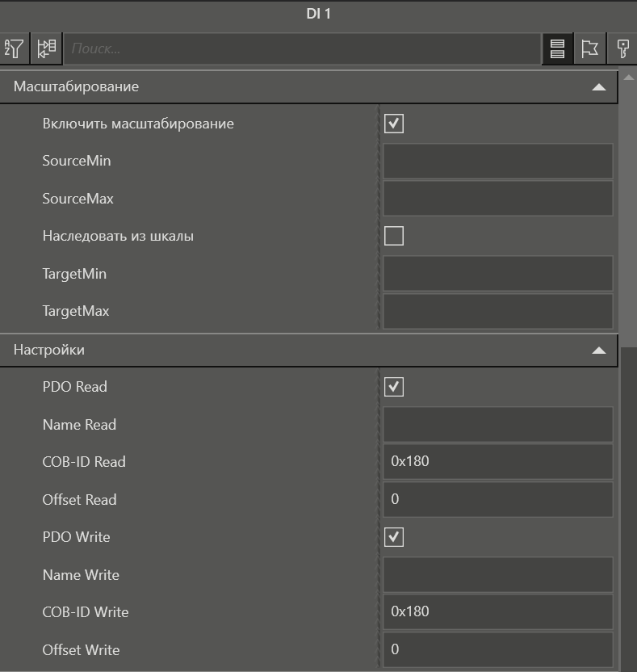
Task: Click the vertical scrollbar thumb
Action: point(628,214)
